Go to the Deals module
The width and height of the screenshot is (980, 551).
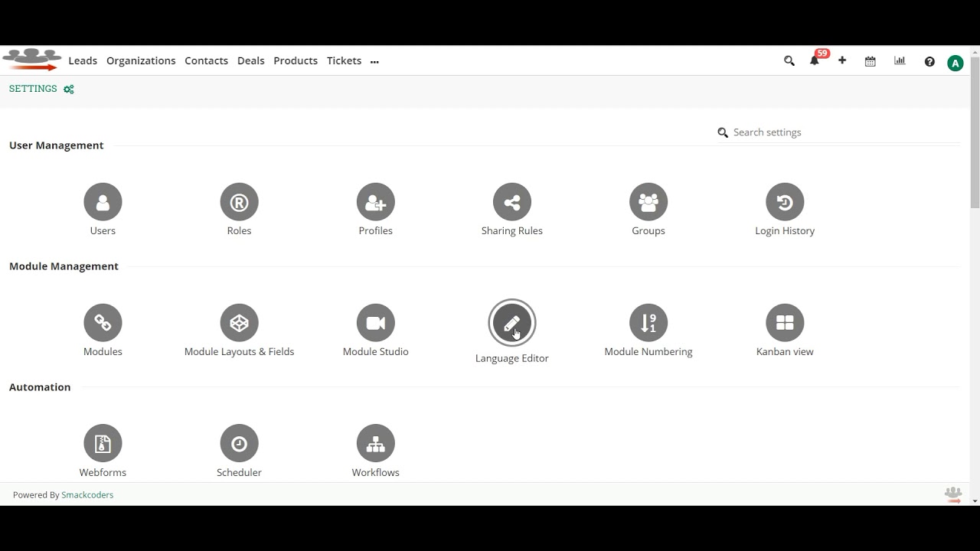pyautogui.click(x=250, y=60)
